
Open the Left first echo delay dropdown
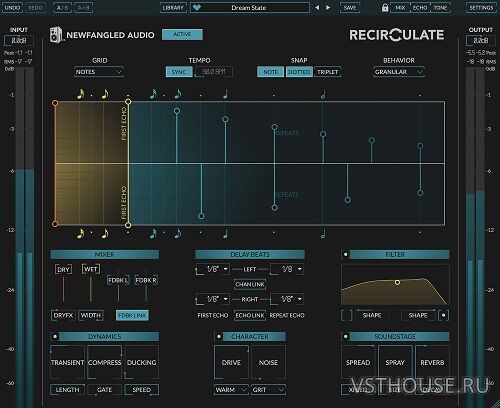tap(213, 269)
